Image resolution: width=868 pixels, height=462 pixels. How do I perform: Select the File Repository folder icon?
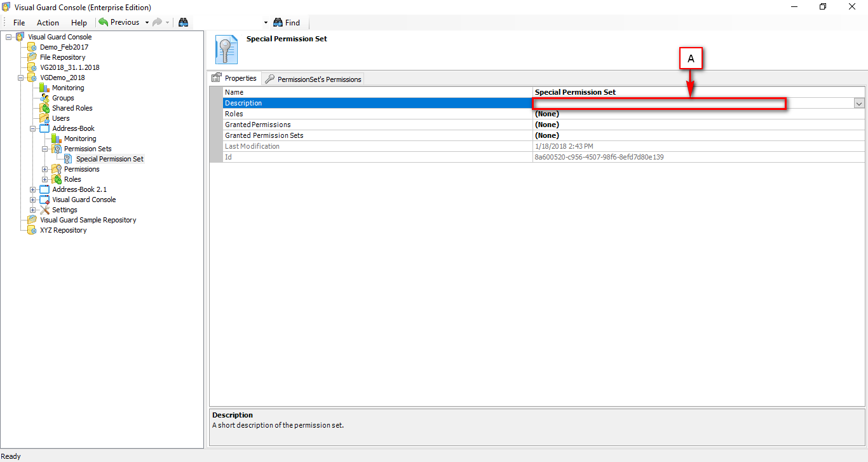pyautogui.click(x=32, y=57)
